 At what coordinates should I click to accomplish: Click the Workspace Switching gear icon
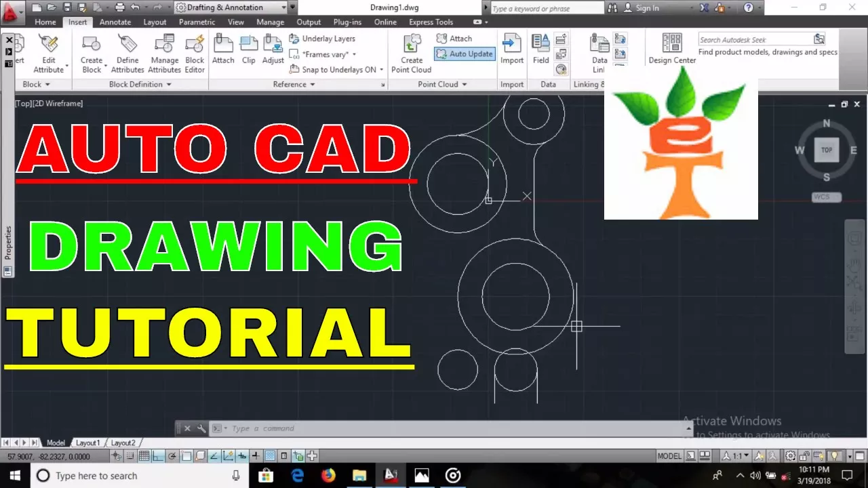[x=791, y=455]
